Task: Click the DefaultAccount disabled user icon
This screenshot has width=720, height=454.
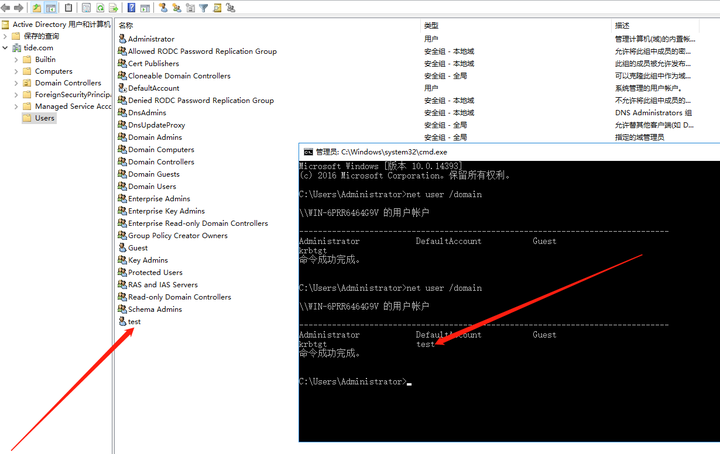Action: pos(122,88)
